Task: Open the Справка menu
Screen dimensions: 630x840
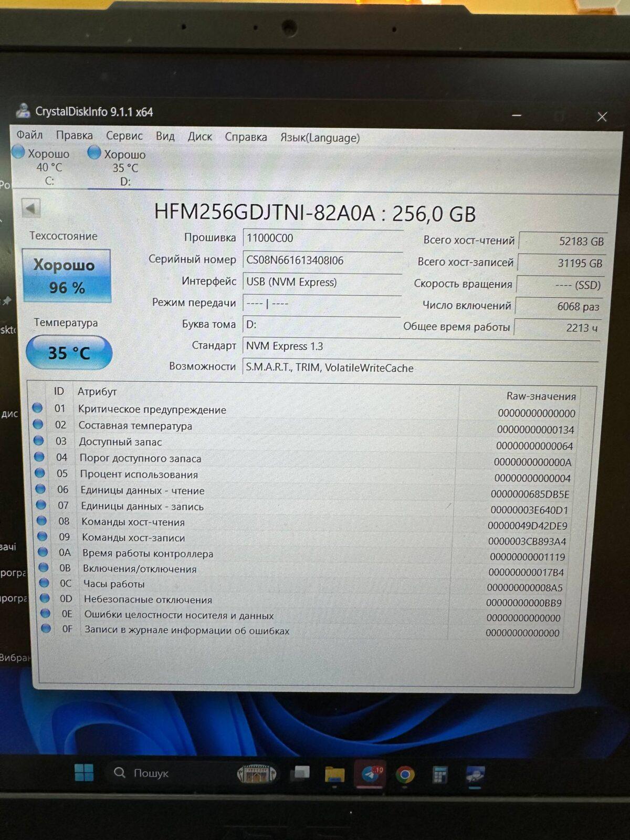Action: [x=246, y=137]
